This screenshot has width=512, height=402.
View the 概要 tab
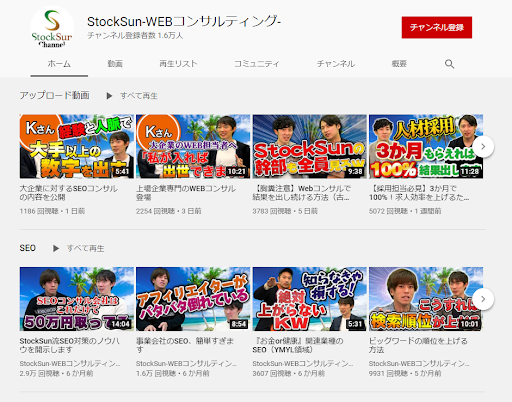(399, 64)
